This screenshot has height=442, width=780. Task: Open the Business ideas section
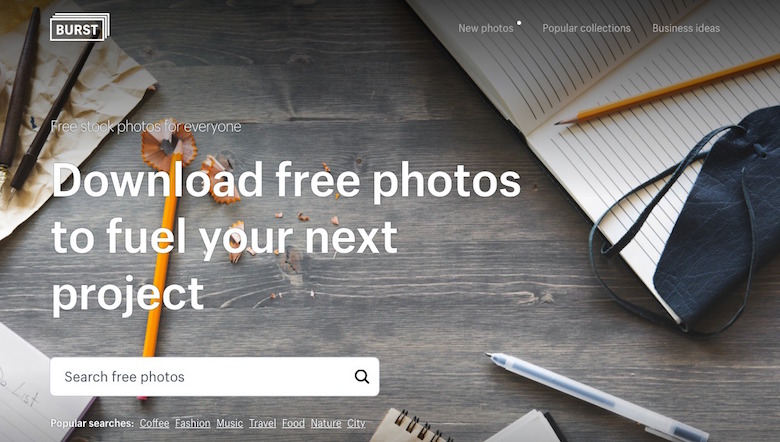[686, 28]
